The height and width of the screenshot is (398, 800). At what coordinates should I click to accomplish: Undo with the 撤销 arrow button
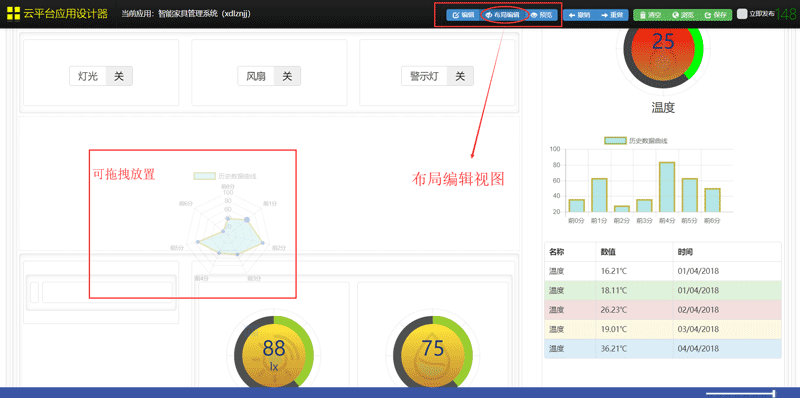click(579, 15)
